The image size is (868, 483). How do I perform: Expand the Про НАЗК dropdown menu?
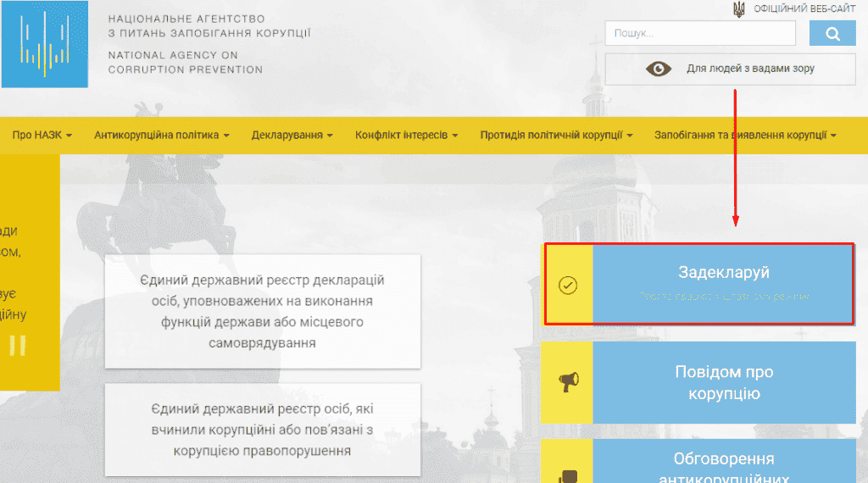(x=42, y=136)
